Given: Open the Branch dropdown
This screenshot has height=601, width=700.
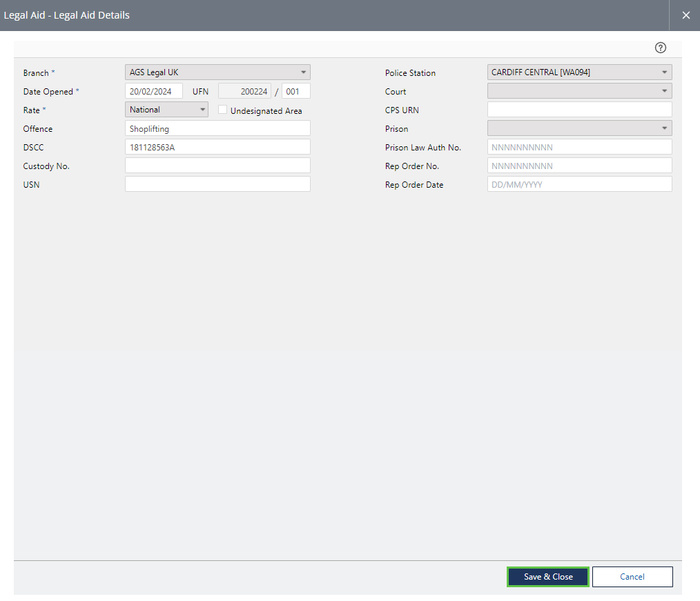Looking at the screenshot, I should tap(217, 72).
